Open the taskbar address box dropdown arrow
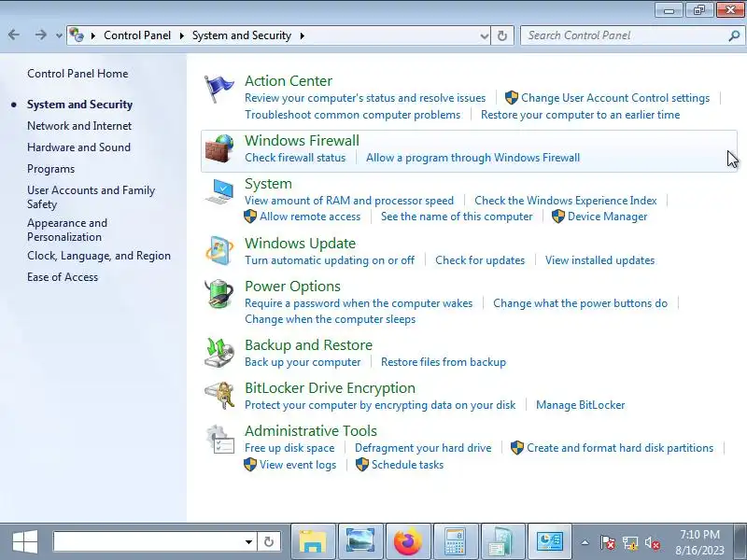Screen dimensions: 747x560 248,542
